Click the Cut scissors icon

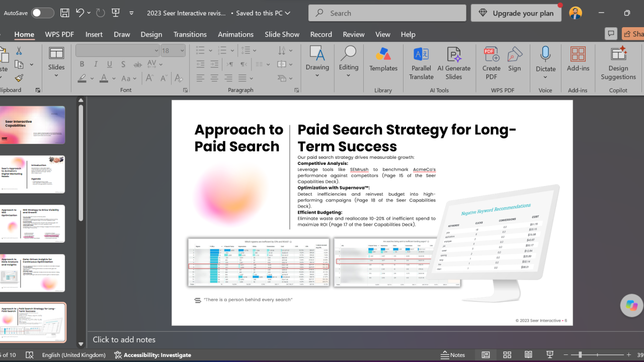tap(19, 51)
